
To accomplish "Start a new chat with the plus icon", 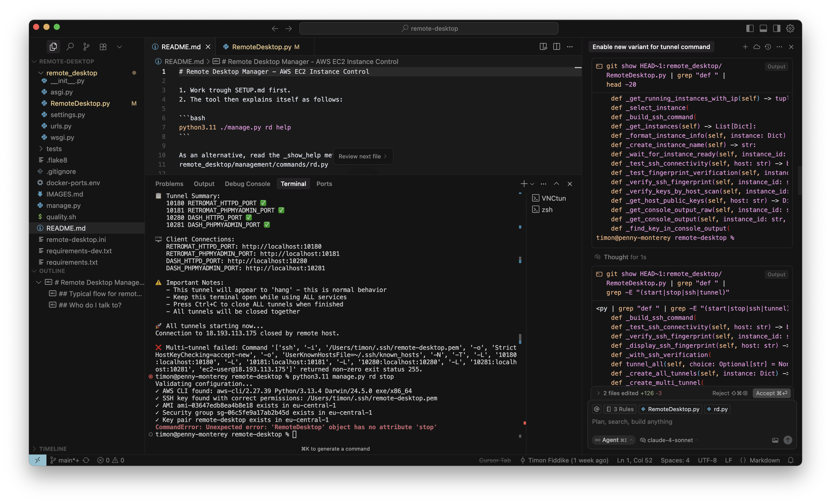I will (745, 47).
